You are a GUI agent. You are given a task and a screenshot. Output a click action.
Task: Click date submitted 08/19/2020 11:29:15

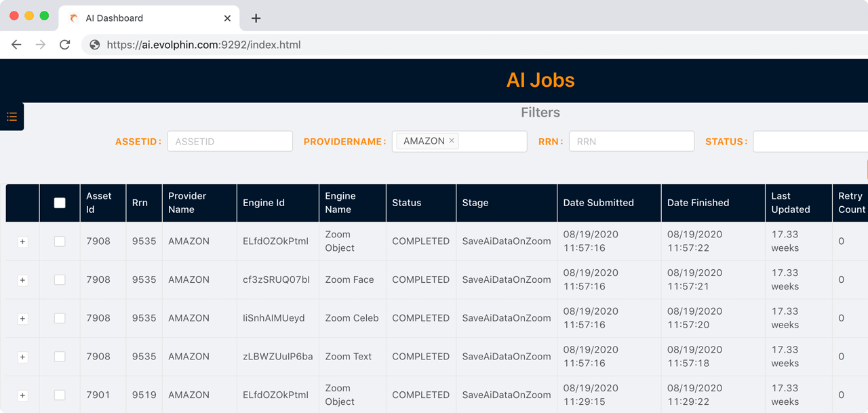tap(591, 395)
